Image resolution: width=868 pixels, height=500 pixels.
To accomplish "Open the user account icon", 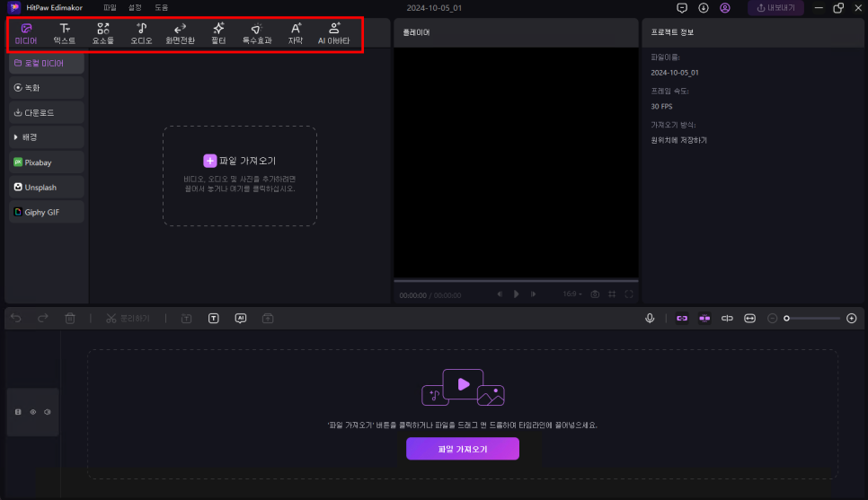I will (725, 8).
